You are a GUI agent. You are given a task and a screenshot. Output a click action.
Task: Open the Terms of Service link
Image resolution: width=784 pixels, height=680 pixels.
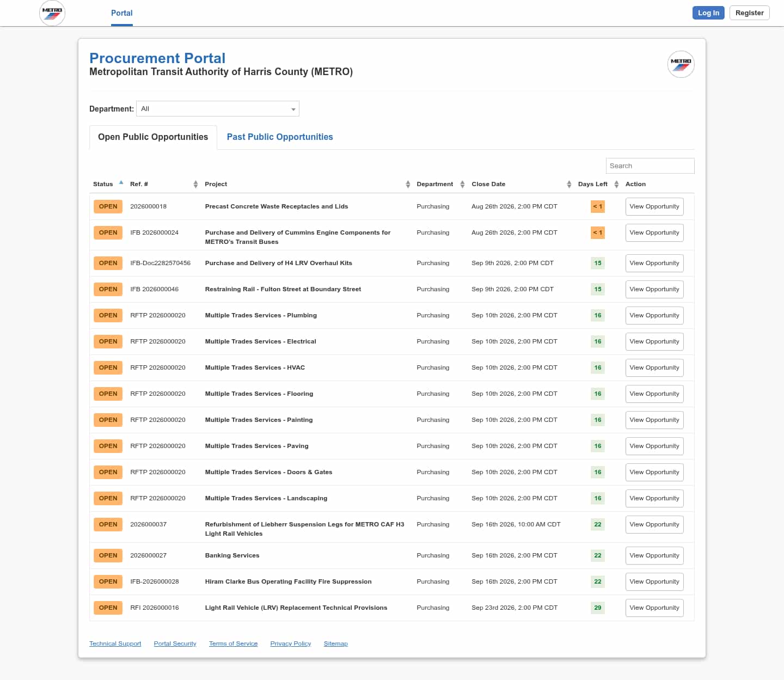coord(233,644)
